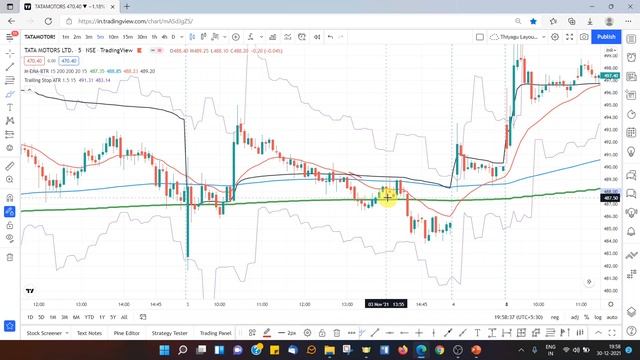Image resolution: width=640 pixels, height=360 pixels.
Task: Open the Strategy Tester tab
Action: [169, 333]
